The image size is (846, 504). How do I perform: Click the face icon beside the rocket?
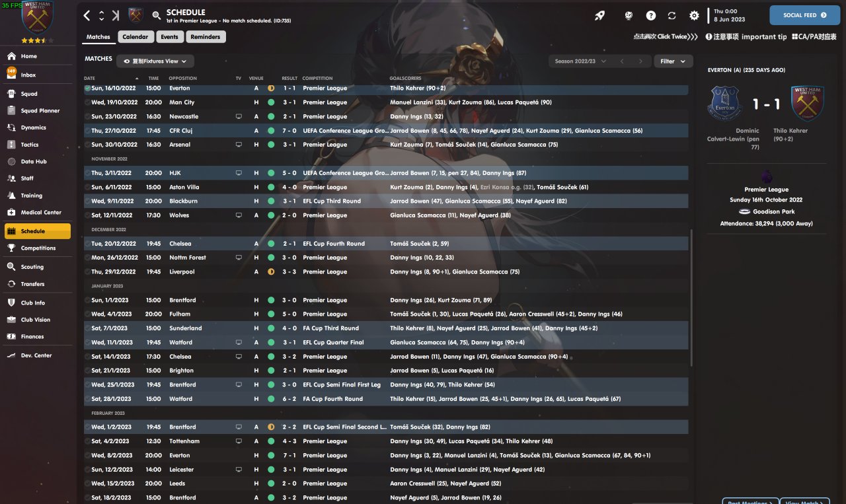coord(629,15)
